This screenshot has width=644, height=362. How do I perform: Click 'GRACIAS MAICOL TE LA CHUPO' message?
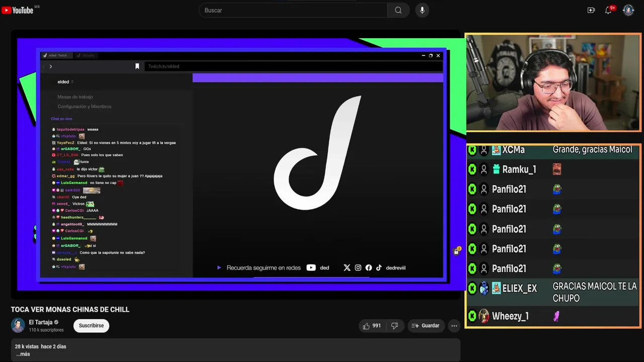595,292
